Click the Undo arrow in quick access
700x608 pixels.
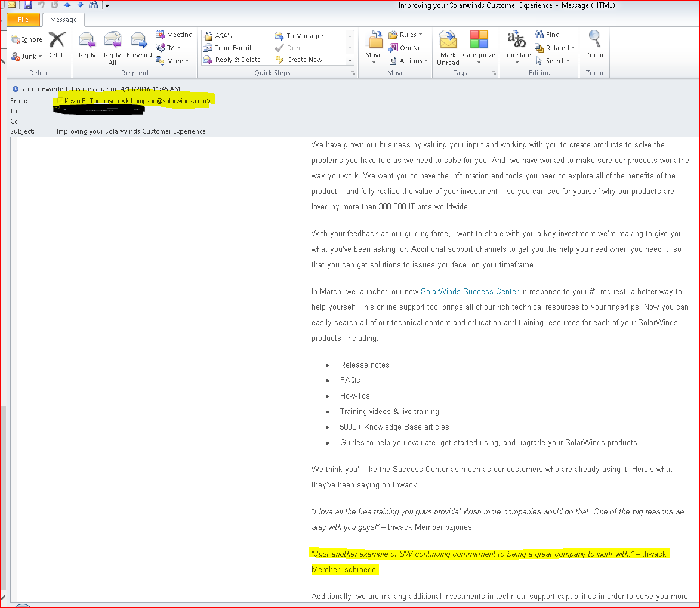[41, 5]
